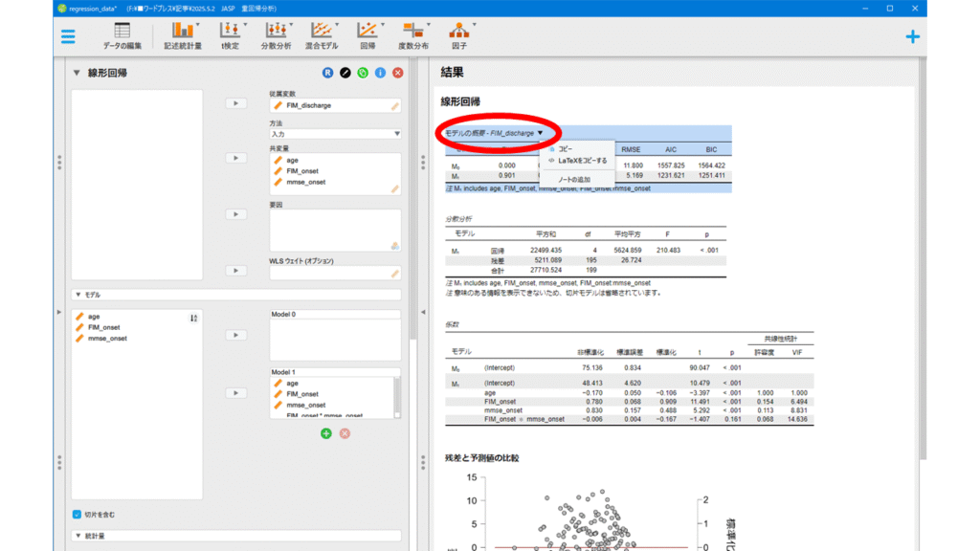Click the blue plus modules button
The width and height of the screenshot is (980, 551).
(912, 36)
